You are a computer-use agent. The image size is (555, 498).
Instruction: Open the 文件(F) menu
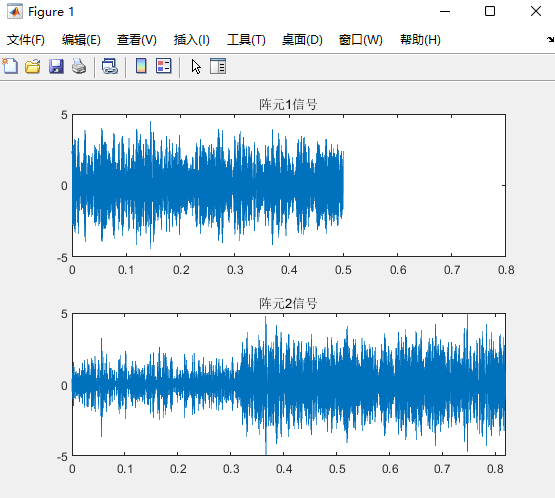[x=25, y=40]
